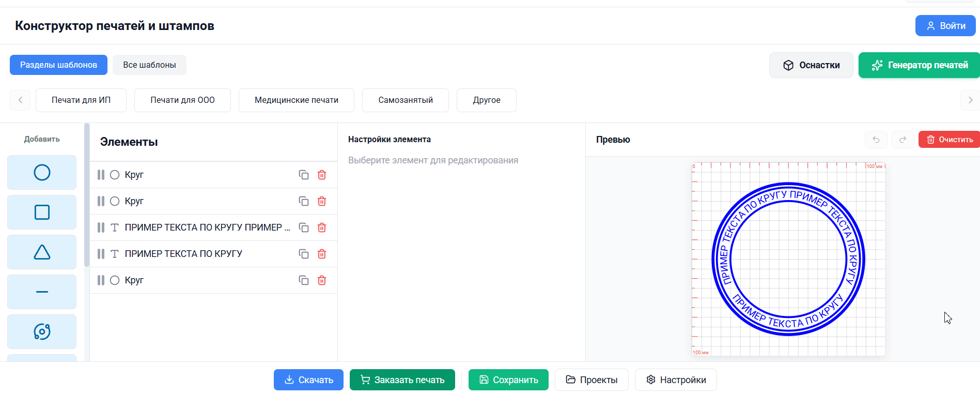Screen dimensions: 980x395
Task: Show more template categories with right arrow
Action: click(970, 100)
